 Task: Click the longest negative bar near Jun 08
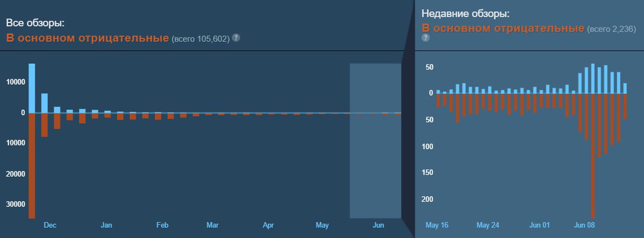[x=593, y=155]
